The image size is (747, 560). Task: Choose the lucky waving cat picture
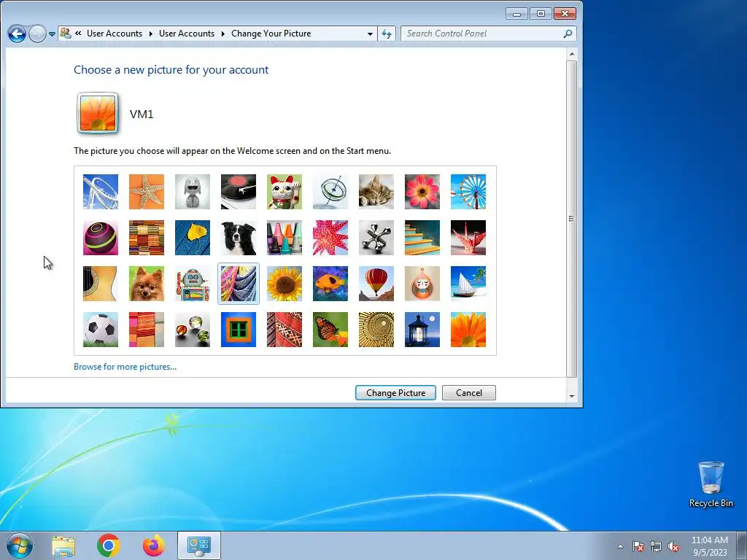coord(285,192)
